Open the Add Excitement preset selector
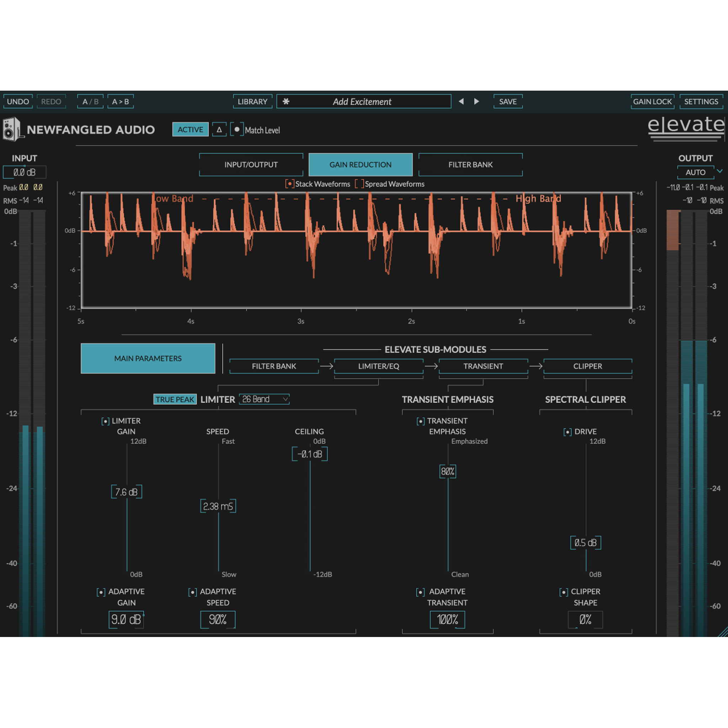Image resolution: width=728 pixels, height=728 pixels. (x=363, y=102)
